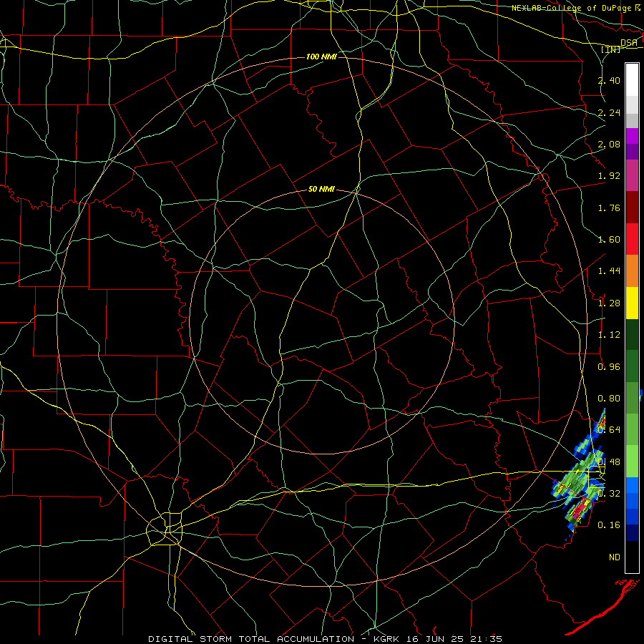Click the 2.24 legend value
The width and height of the screenshot is (644, 644).
(x=609, y=112)
